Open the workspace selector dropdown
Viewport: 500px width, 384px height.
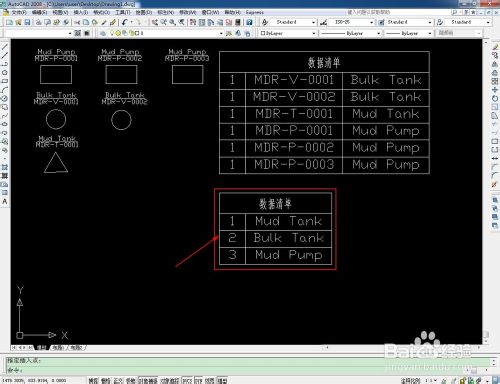pyautogui.click(x=70, y=33)
